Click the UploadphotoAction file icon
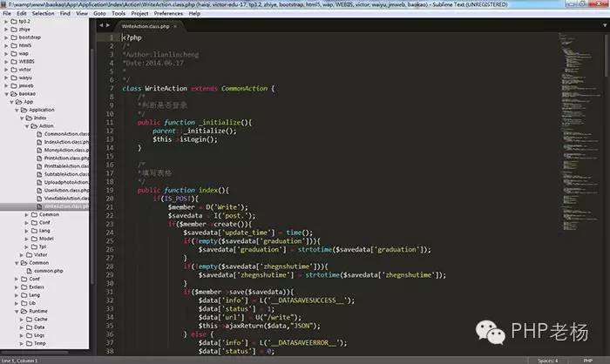 click(39, 182)
